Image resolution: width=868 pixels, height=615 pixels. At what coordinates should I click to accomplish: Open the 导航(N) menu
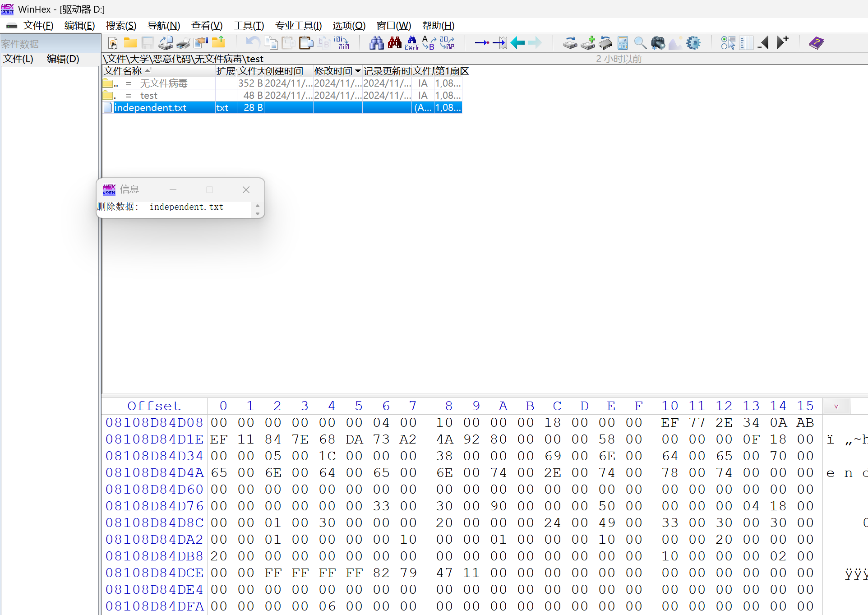(164, 26)
